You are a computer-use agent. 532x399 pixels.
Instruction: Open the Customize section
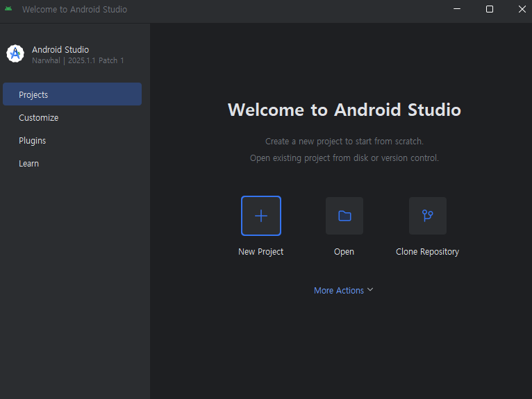coord(72,117)
